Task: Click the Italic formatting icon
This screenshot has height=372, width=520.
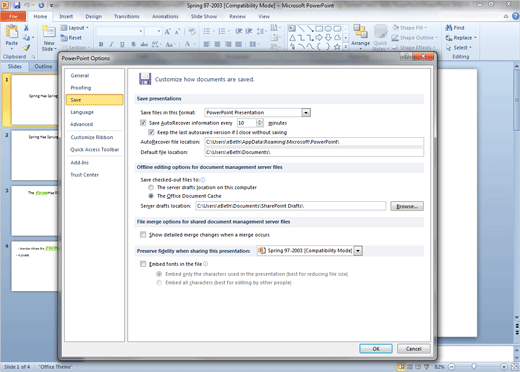Action: 111,44
